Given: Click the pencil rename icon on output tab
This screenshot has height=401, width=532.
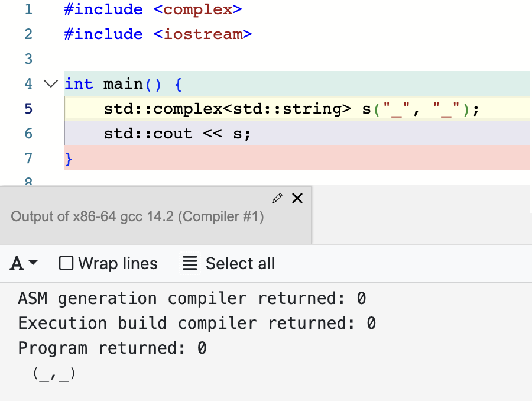Looking at the screenshot, I should tap(277, 198).
